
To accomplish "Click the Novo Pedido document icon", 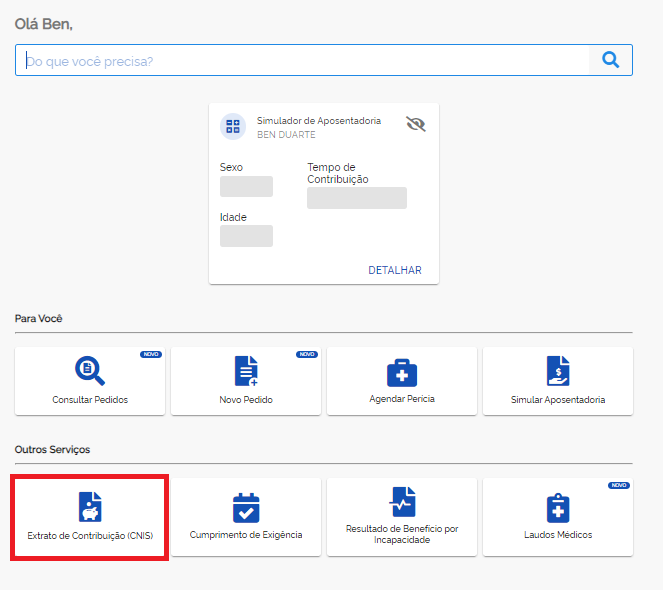I will [x=246, y=371].
